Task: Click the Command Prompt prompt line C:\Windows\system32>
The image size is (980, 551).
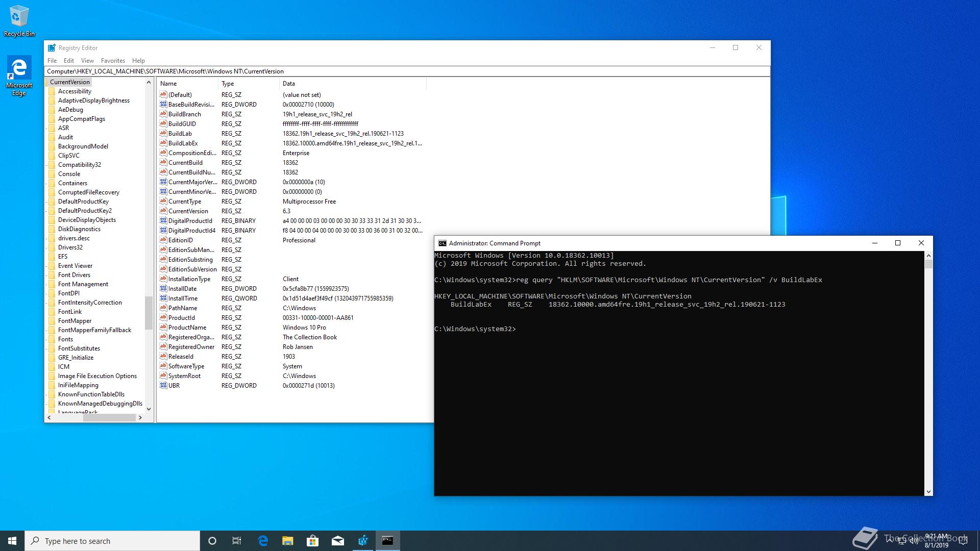Action: [x=475, y=329]
